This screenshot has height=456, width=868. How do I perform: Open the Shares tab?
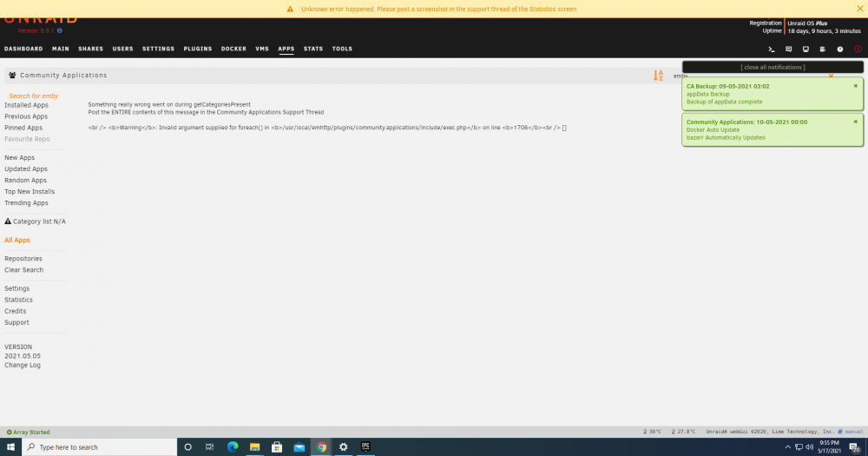[91, 49]
